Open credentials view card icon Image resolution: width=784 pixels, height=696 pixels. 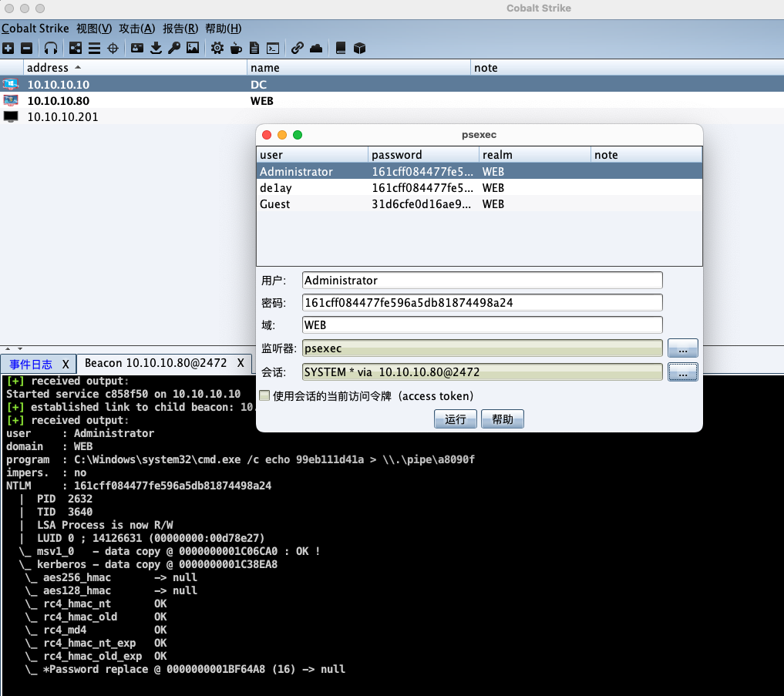(x=137, y=48)
